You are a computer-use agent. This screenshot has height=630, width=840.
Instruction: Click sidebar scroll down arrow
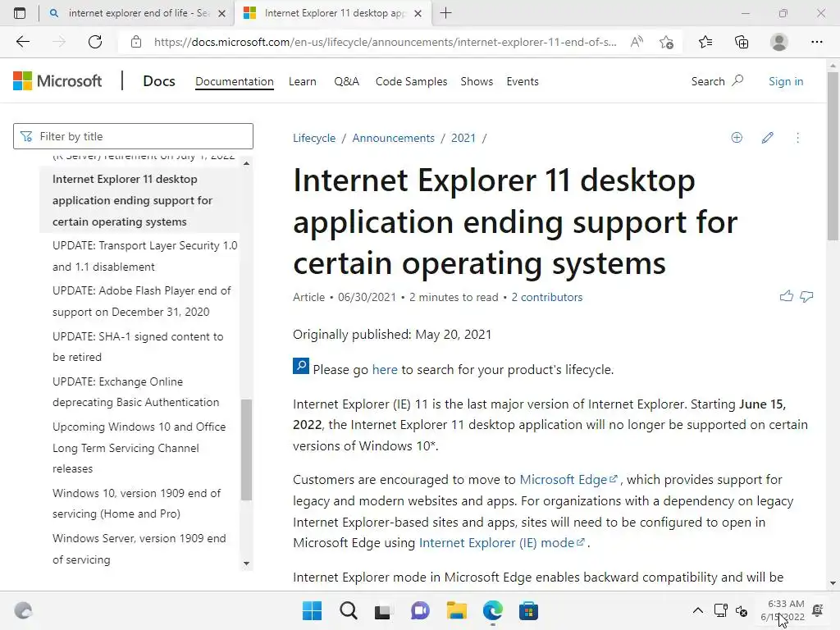246,563
